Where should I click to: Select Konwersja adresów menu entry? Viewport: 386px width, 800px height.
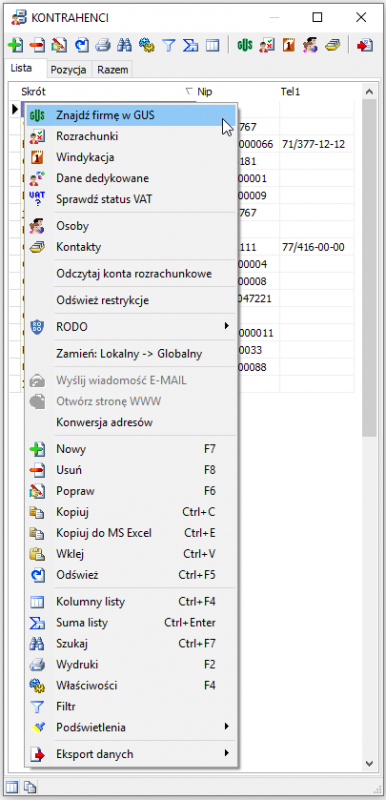131,422
